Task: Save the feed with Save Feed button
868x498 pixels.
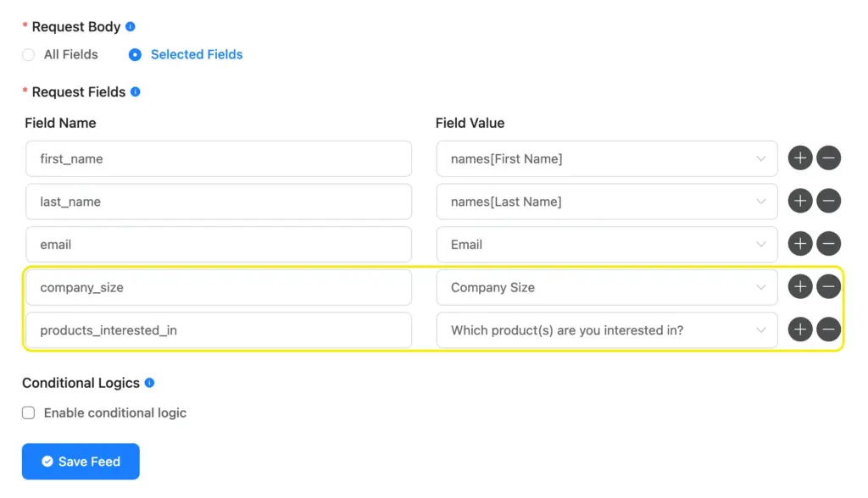Action: (81, 462)
